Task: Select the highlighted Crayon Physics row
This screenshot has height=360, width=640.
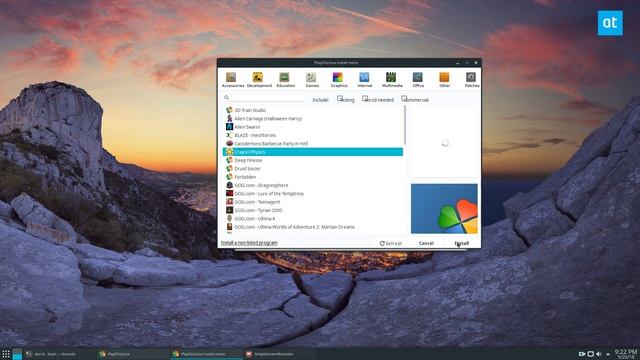Action: (313, 152)
